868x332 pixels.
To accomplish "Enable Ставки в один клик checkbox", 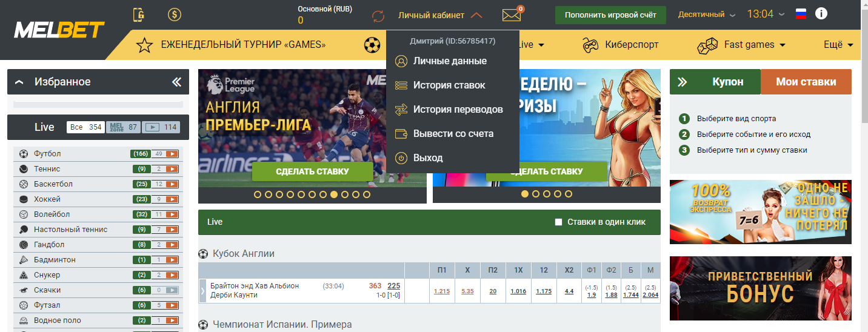I will pos(559,222).
